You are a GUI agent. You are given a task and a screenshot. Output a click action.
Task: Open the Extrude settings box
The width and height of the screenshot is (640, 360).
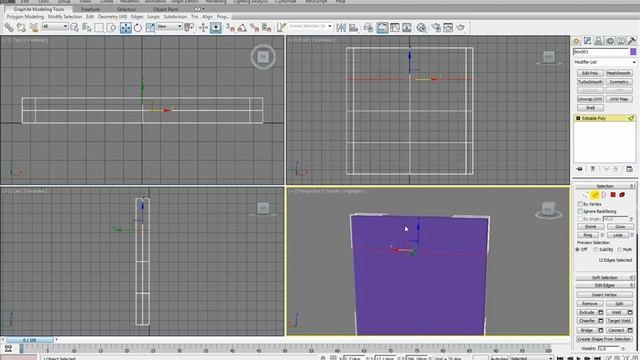601,312
